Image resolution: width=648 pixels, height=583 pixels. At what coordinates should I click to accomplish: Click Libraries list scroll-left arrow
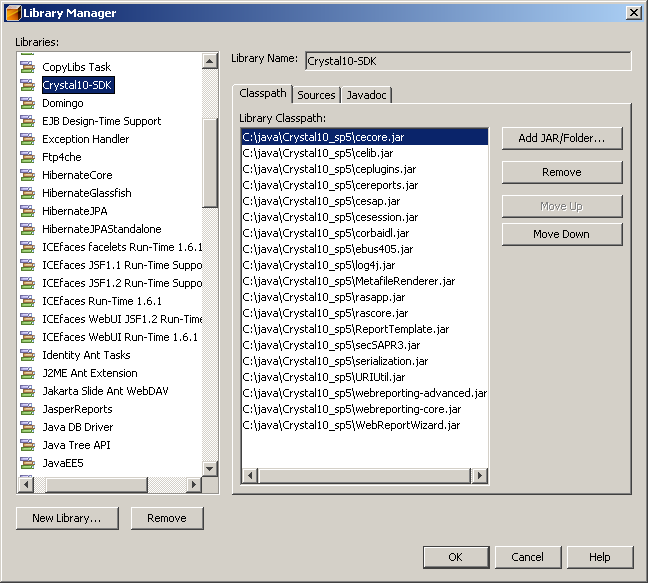coord(26,484)
